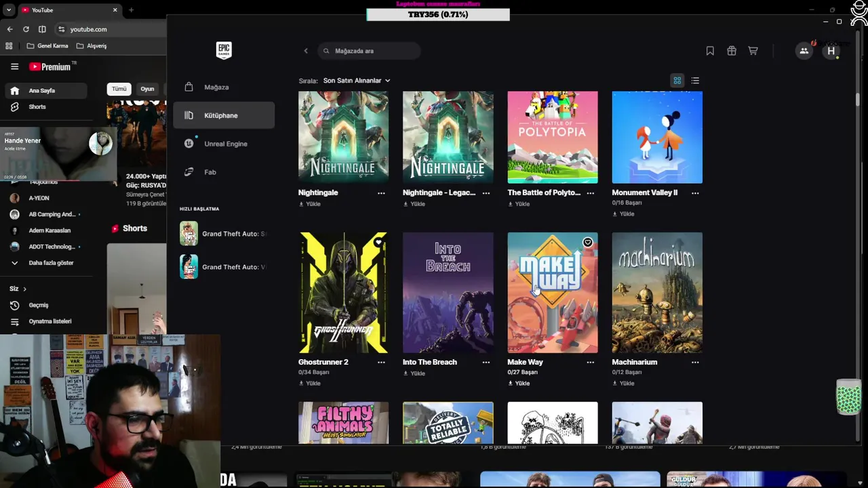
Task: Open YouTube hamburger menu in browser
Action: pos(14,66)
